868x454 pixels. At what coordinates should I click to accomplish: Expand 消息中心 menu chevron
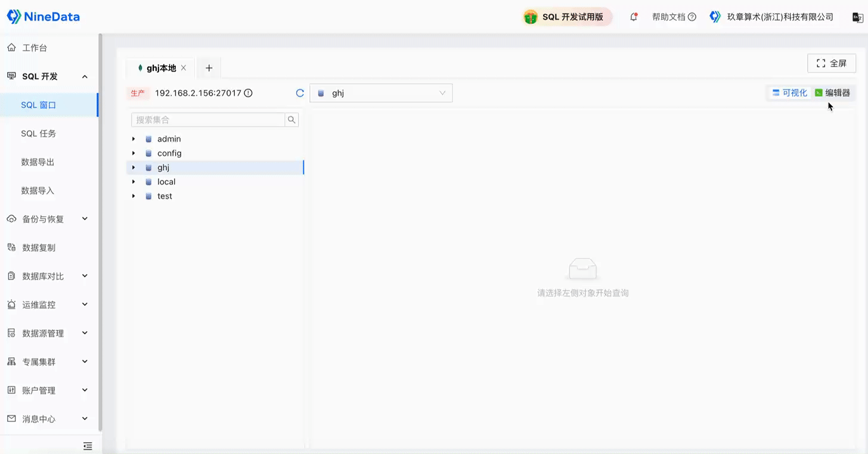[85, 419]
